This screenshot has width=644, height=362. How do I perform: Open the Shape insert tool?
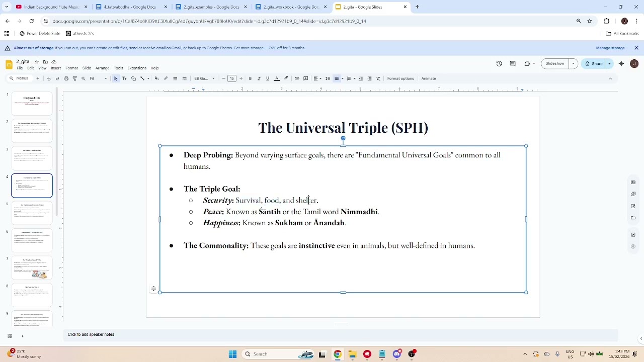[133, 78]
